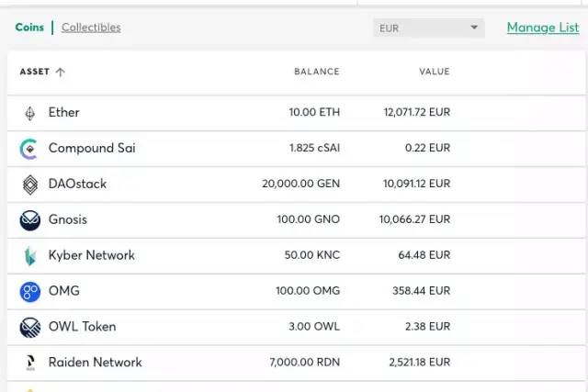Click the 10,066.27 EUR value
Viewport: 588px width, 392px height.
point(414,219)
